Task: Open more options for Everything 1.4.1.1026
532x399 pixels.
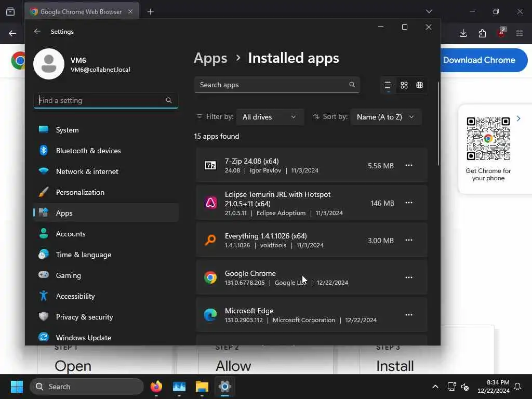Action: coord(409,240)
